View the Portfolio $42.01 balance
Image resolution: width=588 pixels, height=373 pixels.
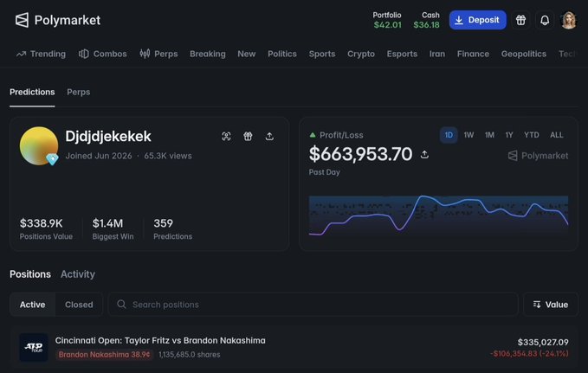(x=387, y=20)
